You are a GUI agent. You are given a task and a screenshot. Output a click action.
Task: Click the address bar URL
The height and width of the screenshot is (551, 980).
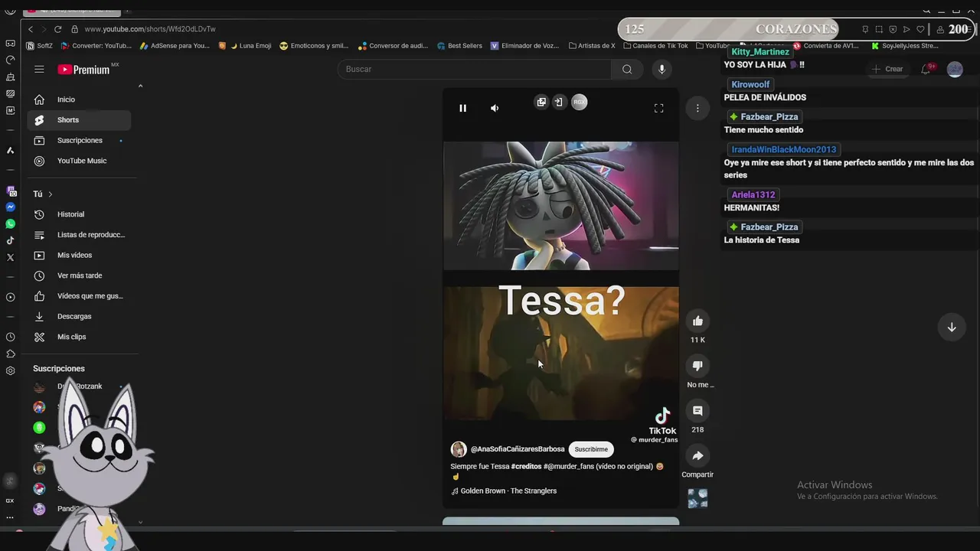tap(150, 29)
